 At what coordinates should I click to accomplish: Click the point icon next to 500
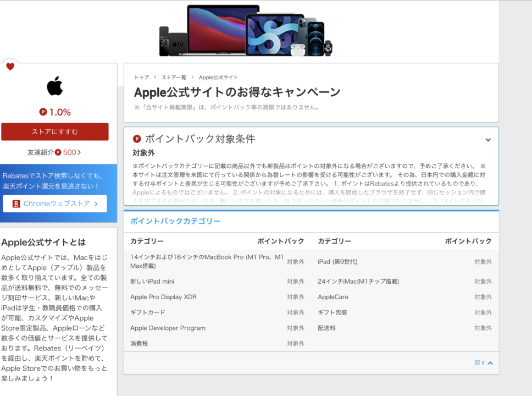click(58, 152)
